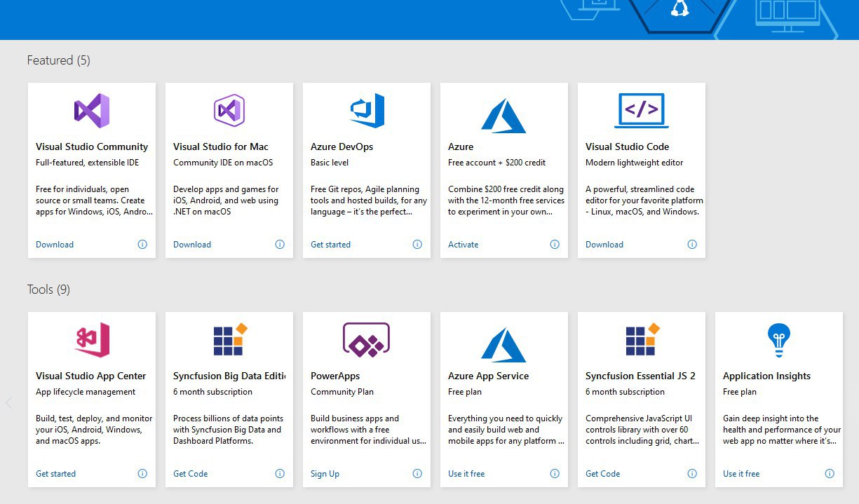
Task: Click the Syncfusion Big Data Edition logo
Action: coord(231,339)
